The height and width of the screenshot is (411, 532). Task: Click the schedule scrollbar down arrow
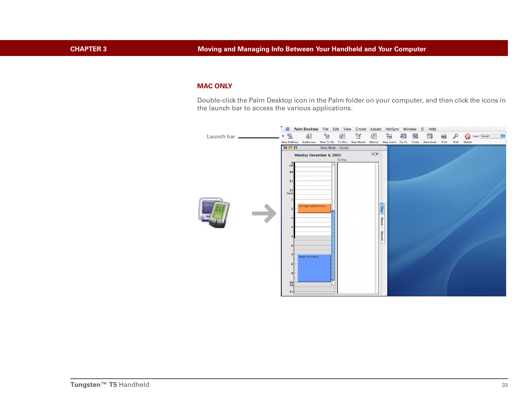click(333, 292)
